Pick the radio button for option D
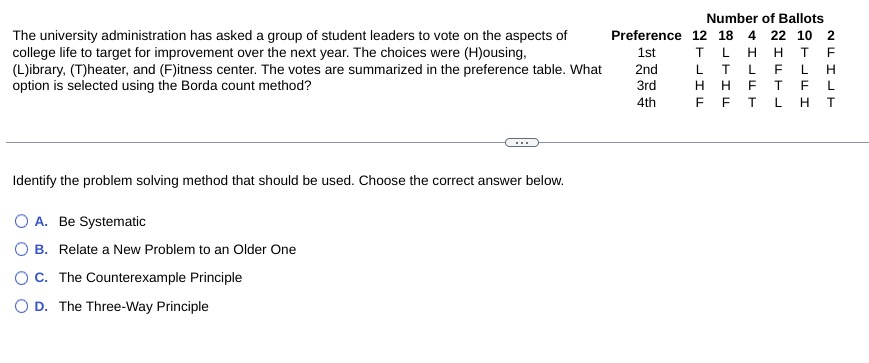This screenshot has height=363, width=869. pyautogui.click(x=21, y=306)
